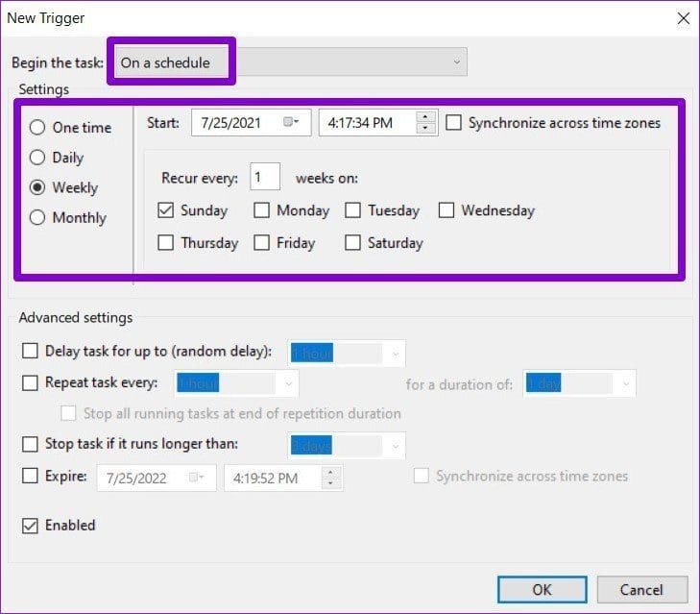Click the Recur every weeks field

coord(265,177)
